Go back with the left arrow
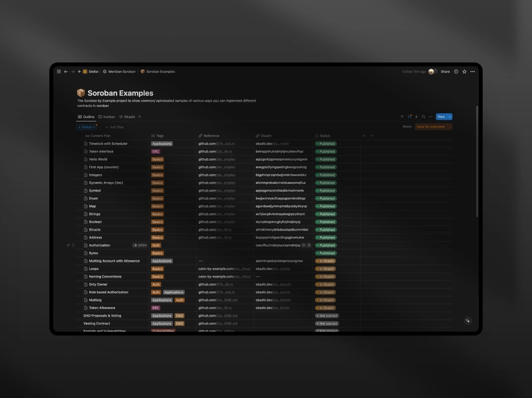Screen dimensions: 532x398 pyautogui.click(x=66, y=72)
